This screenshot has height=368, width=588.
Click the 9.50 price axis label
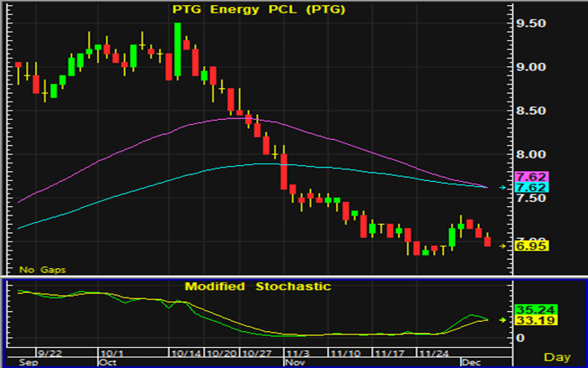[531, 23]
